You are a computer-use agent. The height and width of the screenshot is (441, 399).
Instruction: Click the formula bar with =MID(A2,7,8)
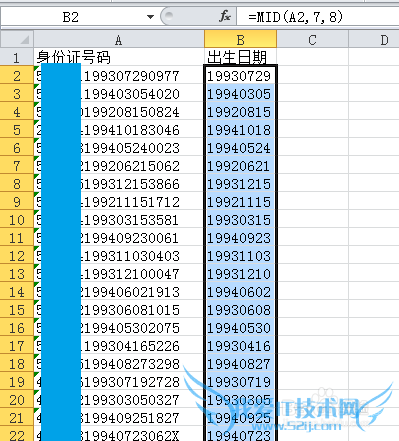tap(318, 17)
